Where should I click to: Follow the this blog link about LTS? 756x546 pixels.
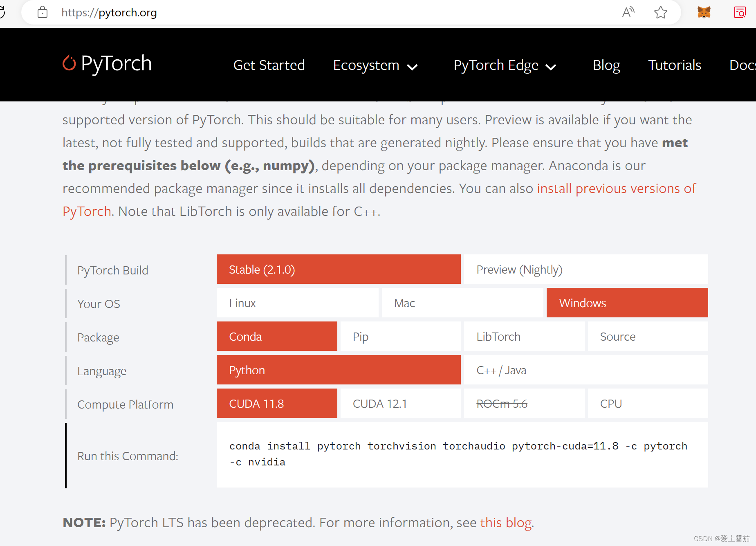(x=505, y=522)
